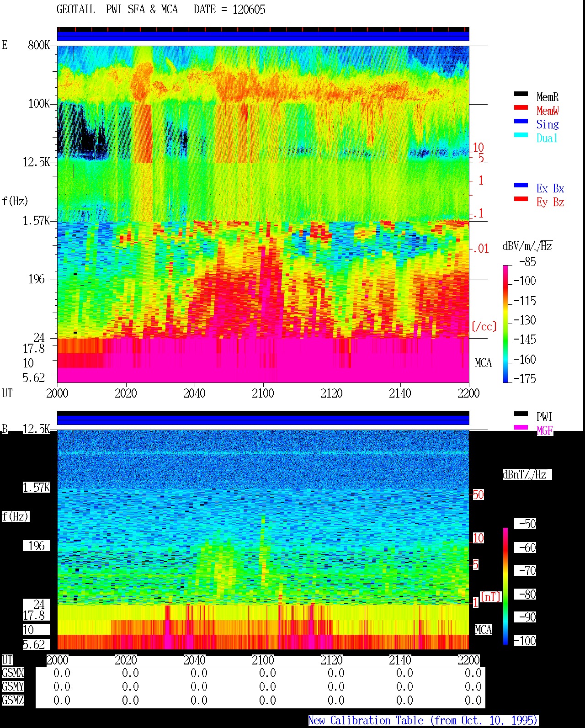Click the MemW legend label
Viewport: 585px width, 728px height.
(548, 111)
